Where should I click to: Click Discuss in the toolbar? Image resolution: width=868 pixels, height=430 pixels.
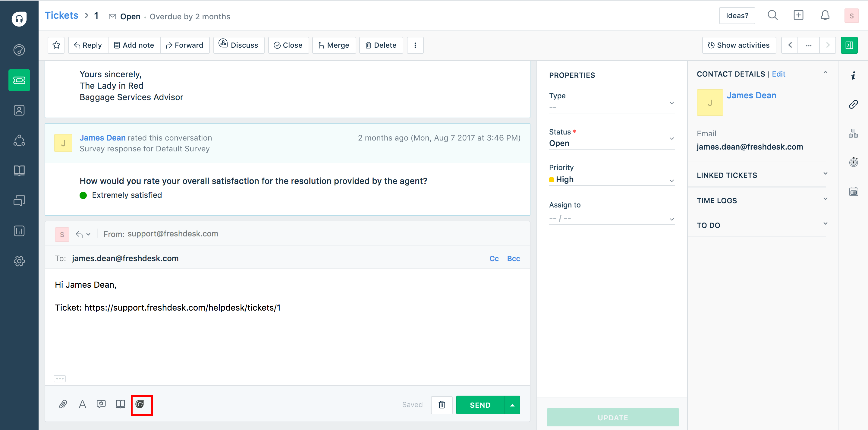[x=239, y=45]
